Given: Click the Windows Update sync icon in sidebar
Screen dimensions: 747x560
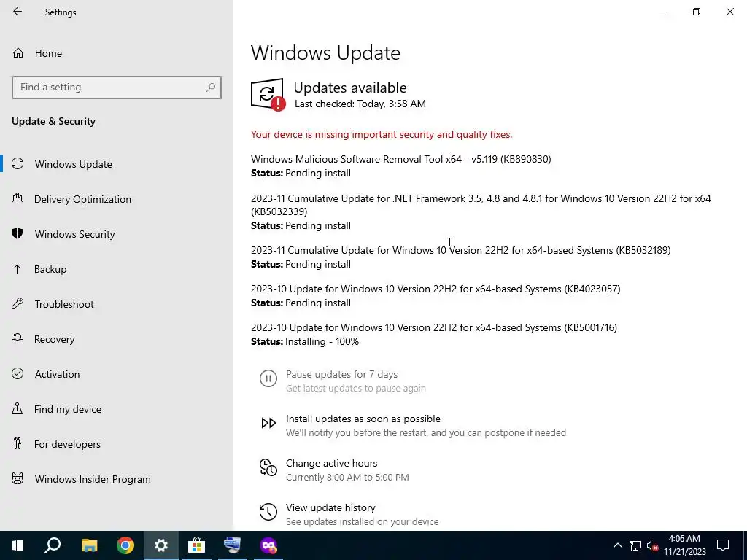Looking at the screenshot, I should point(18,164).
